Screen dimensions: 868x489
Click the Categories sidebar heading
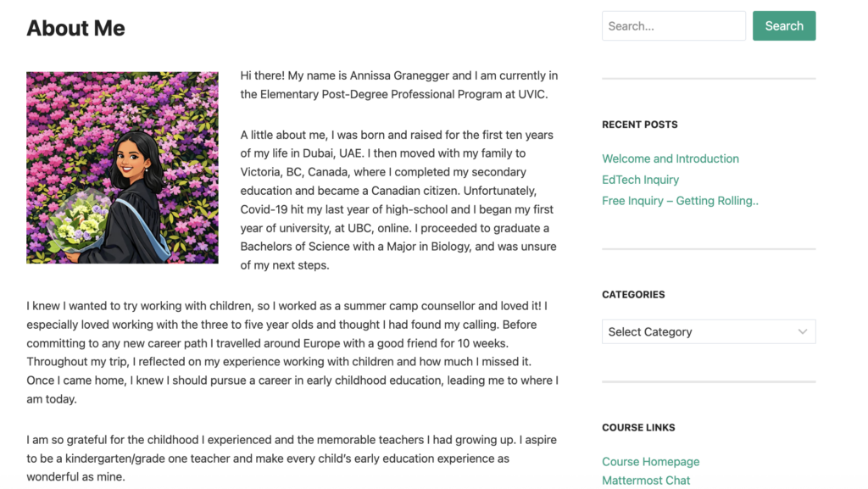pyautogui.click(x=633, y=295)
